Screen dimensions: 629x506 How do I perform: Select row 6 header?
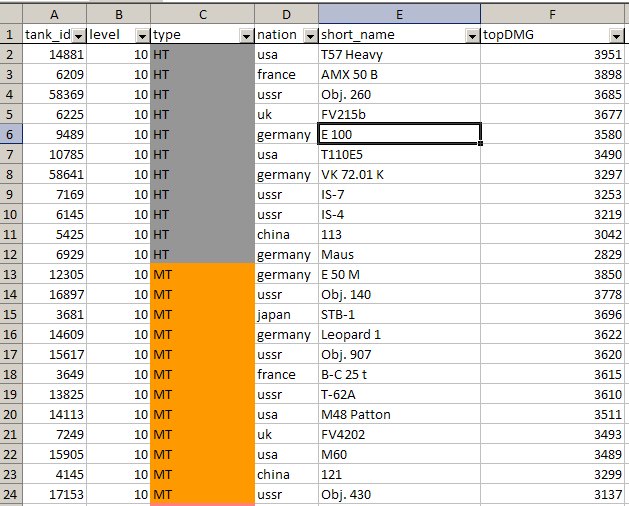(11, 134)
